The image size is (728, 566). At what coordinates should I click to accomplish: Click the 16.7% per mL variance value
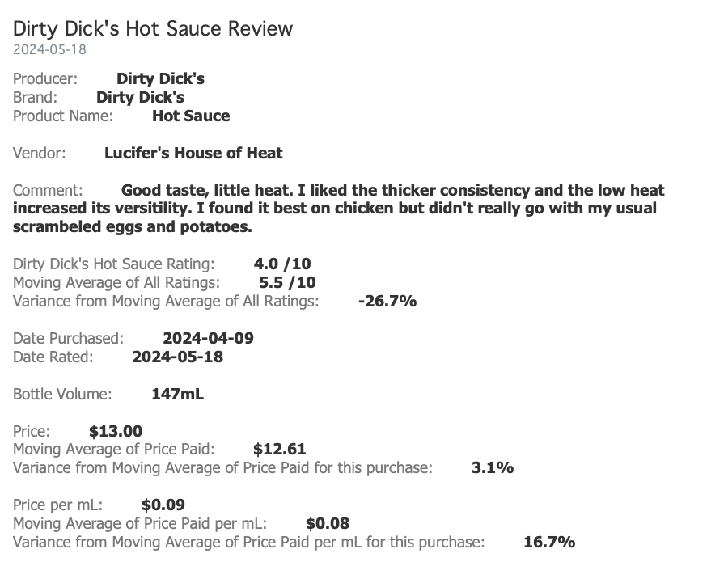coord(549,542)
